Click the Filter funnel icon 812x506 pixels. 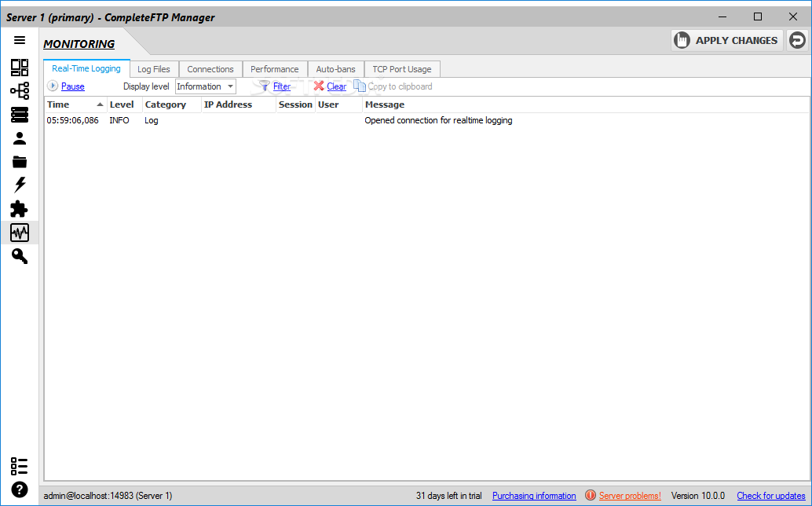[x=265, y=86]
